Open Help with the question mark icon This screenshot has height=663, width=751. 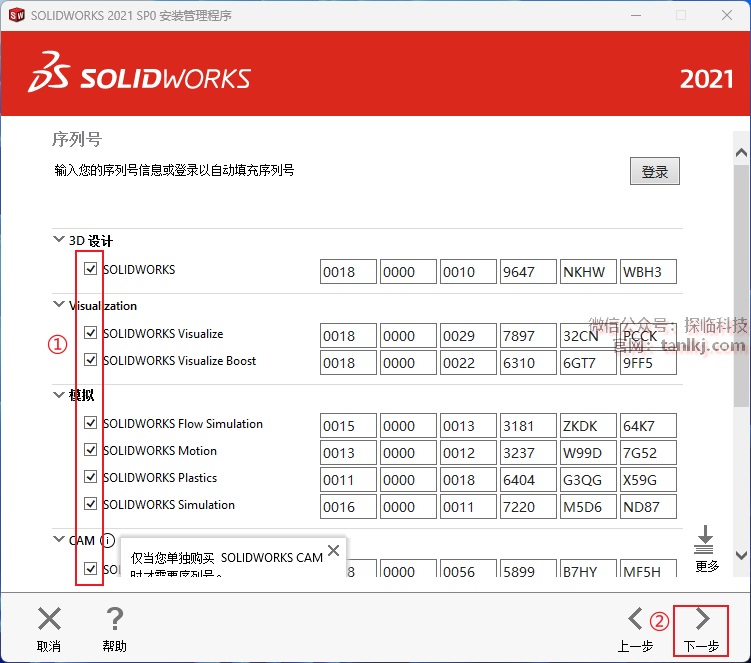coord(115,619)
